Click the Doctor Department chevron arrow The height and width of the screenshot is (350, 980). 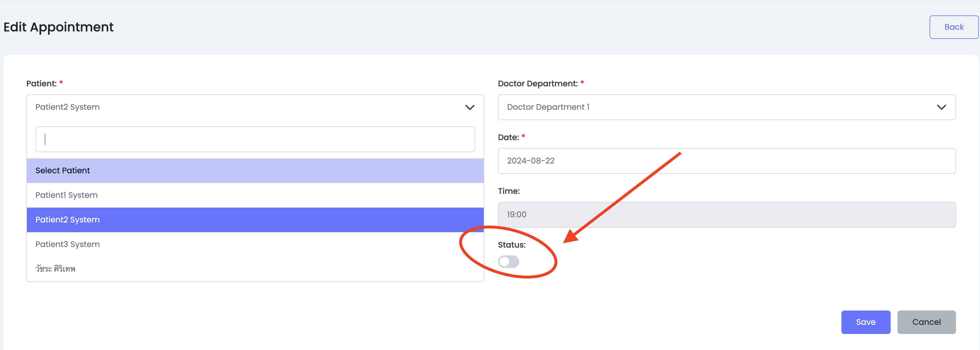click(941, 108)
